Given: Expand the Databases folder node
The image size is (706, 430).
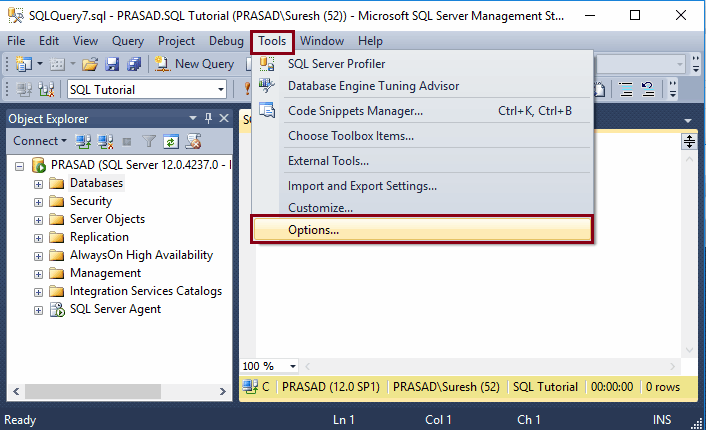Looking at the screenshot, I should point(38,184).
